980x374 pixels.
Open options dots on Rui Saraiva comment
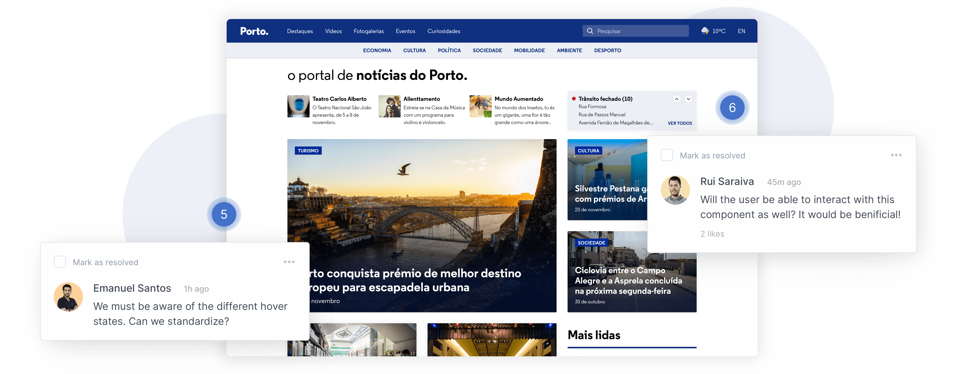tap(896, 155)
